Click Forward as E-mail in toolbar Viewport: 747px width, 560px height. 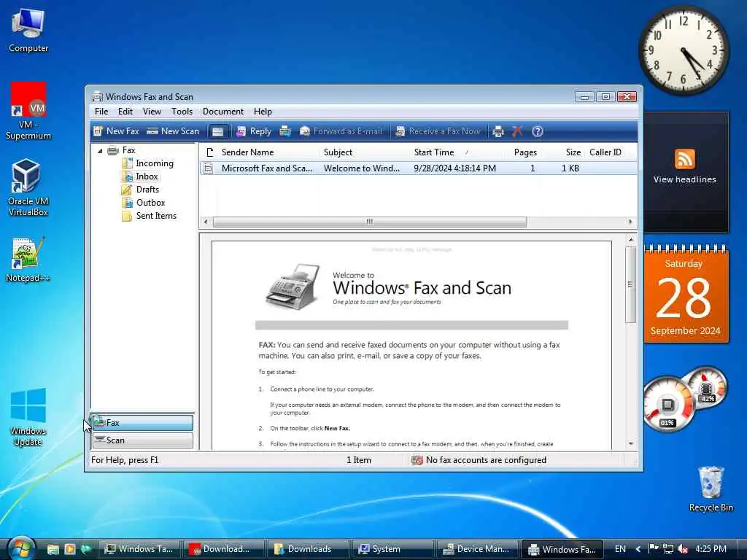[x=341, y=131]
